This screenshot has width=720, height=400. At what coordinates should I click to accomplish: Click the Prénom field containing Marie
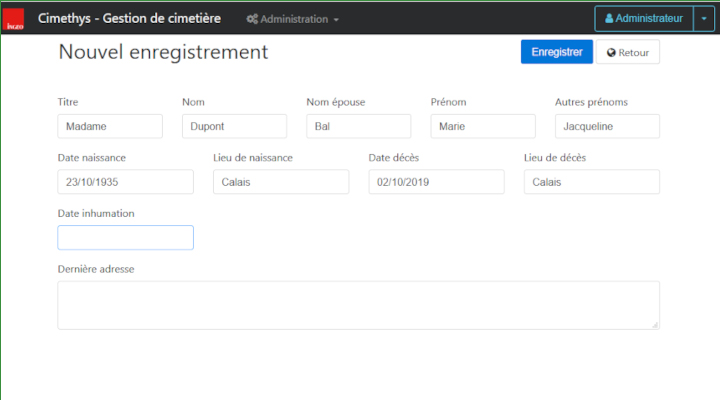click(483, 126)
